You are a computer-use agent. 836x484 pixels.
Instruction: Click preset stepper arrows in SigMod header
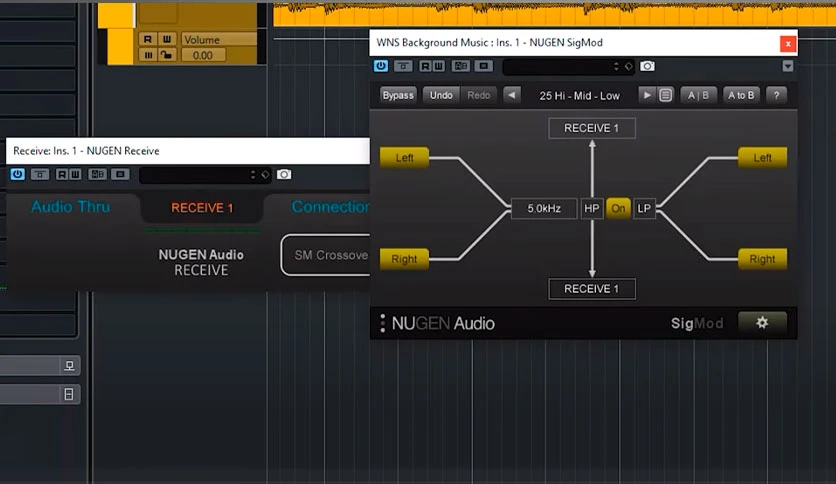(616, 67)
